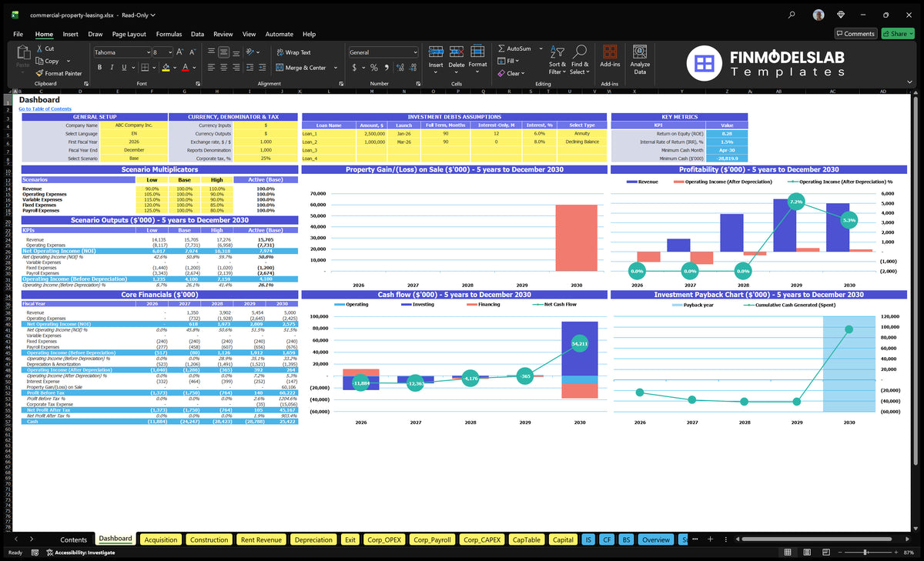Click the Comments button
Image resolution: width=924 pixels, height=561 pixels.
(855, 33)
